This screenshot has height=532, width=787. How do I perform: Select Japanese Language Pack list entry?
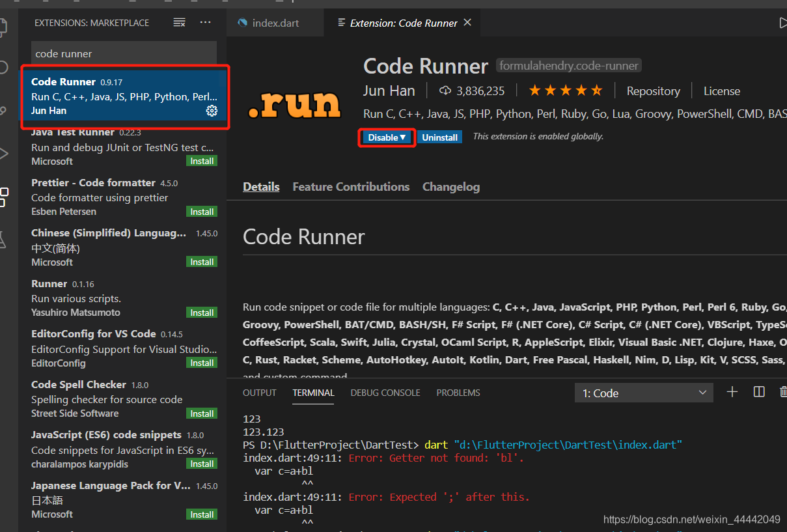point(122,500)
